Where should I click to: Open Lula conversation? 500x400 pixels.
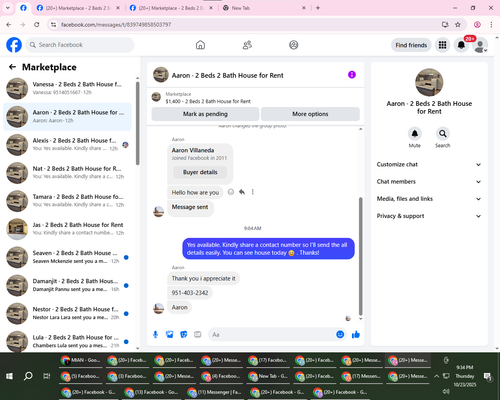pyautogui.click(x=67, y=341)
